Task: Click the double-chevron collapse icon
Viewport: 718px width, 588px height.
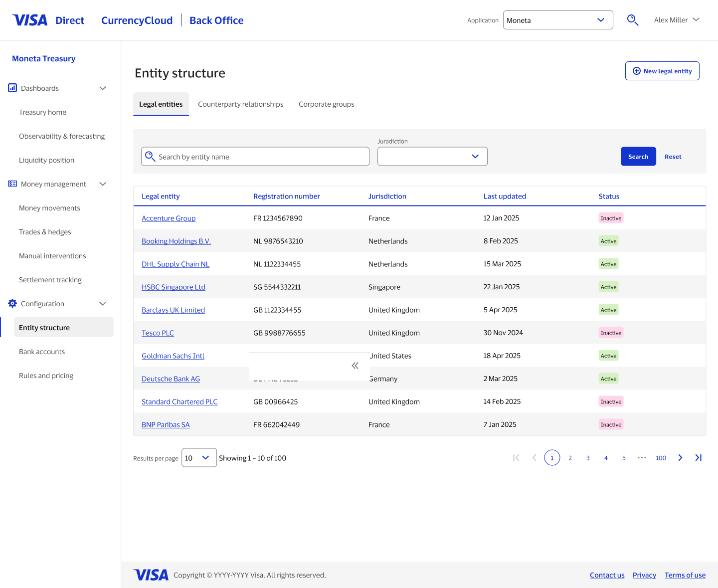Action: click(355, 366)
